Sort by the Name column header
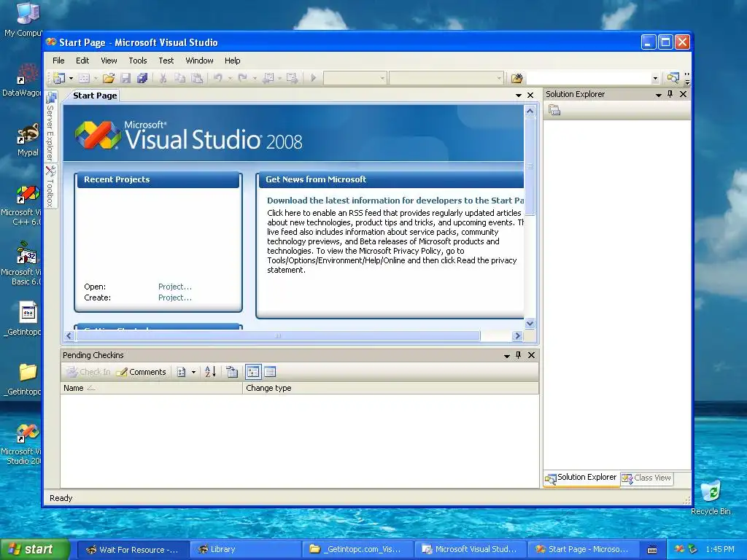 coord(152,388)
